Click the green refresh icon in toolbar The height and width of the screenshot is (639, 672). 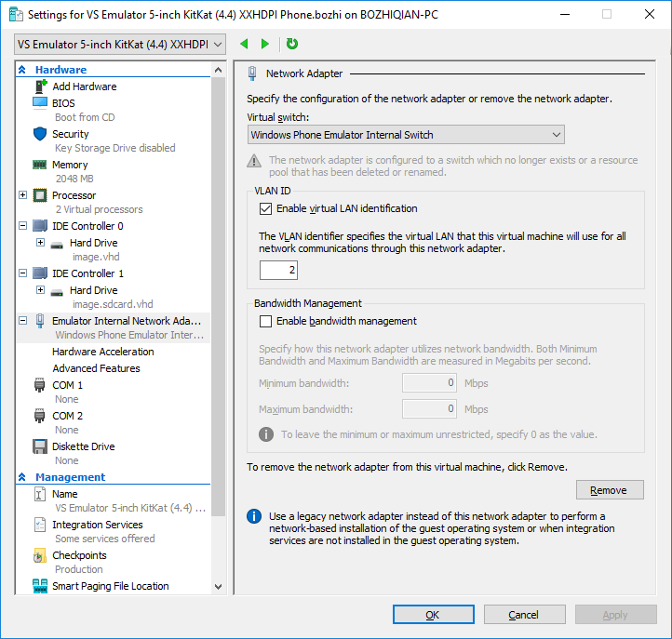tap(292, 44)
